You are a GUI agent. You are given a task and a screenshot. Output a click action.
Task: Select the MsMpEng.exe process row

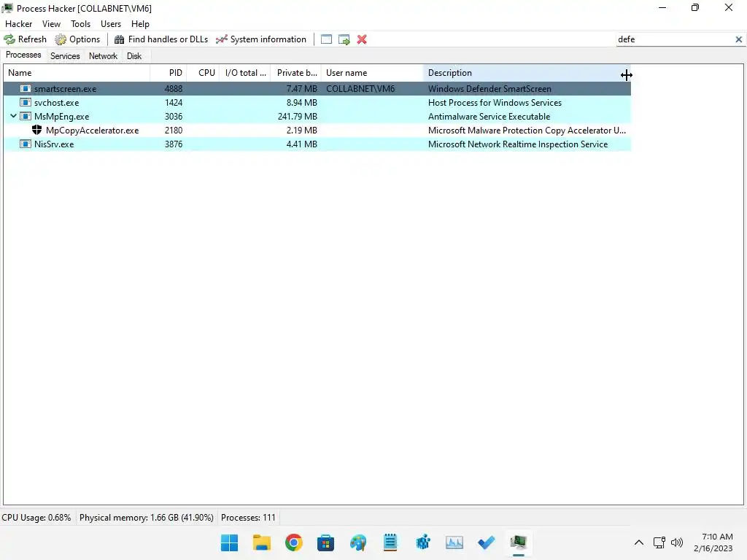[317, 116]
